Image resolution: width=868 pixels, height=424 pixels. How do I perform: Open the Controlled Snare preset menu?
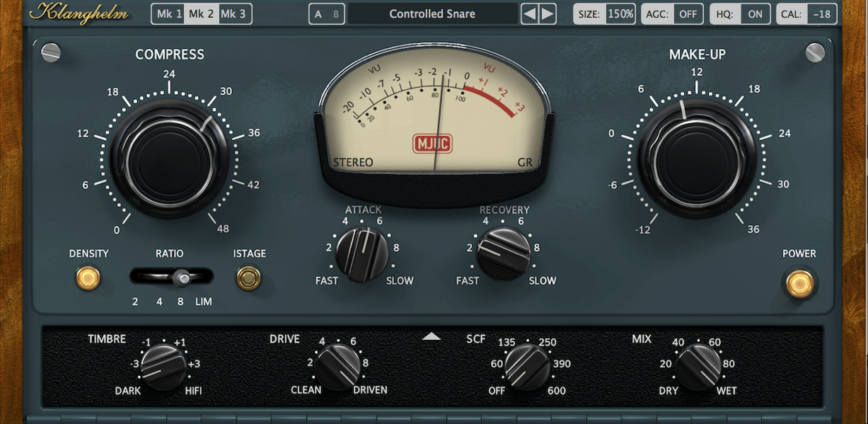[x=432, y=14]
